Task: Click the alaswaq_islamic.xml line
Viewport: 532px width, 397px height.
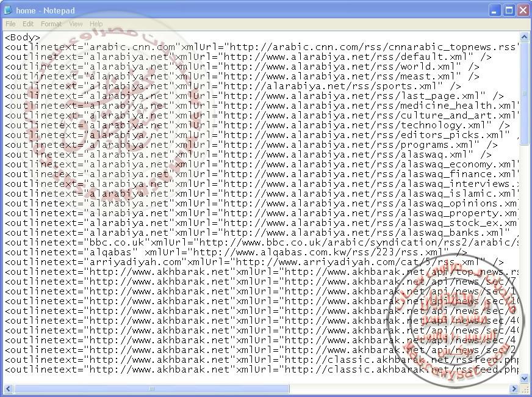Action: click(262, 194)
